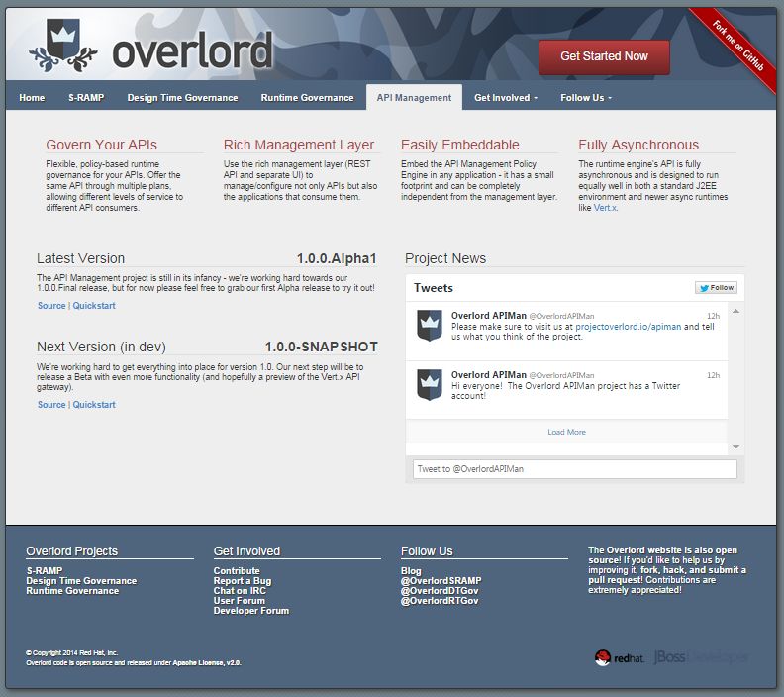Click the Govern Your APIs heading
784x697 pixels.
point(102,145)
